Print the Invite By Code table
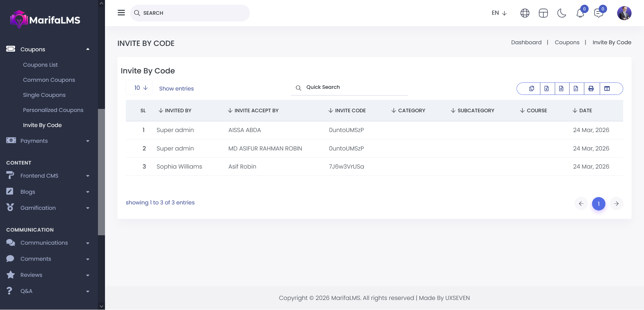Image resolution: width=644 pixels, height=310 pixels. coord(591,88)
